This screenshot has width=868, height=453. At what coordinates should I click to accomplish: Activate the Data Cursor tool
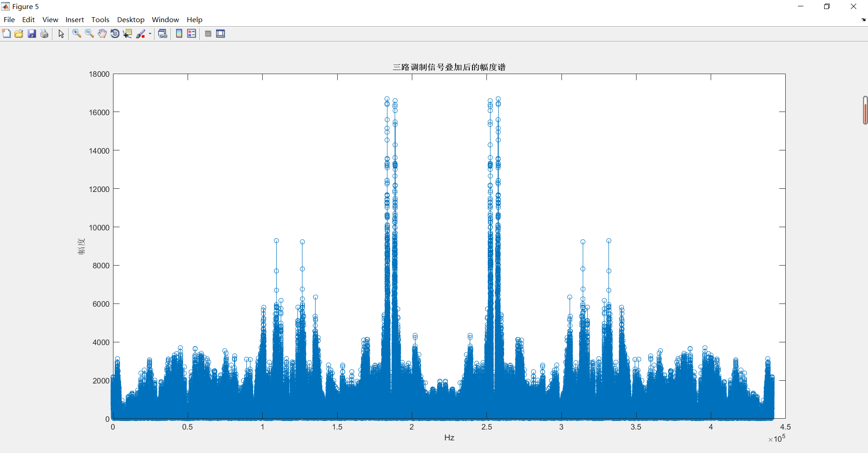[x=127, y=34]
